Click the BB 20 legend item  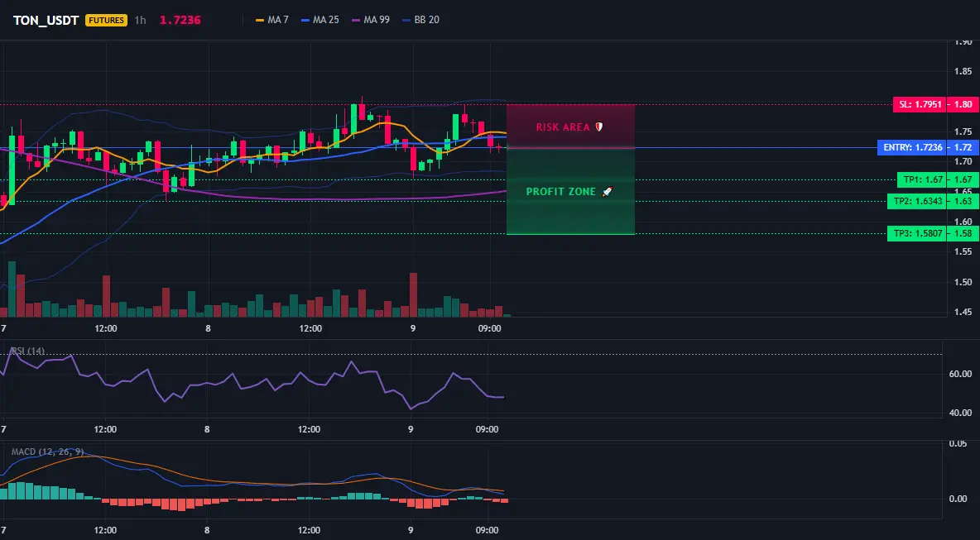(420, 20)
